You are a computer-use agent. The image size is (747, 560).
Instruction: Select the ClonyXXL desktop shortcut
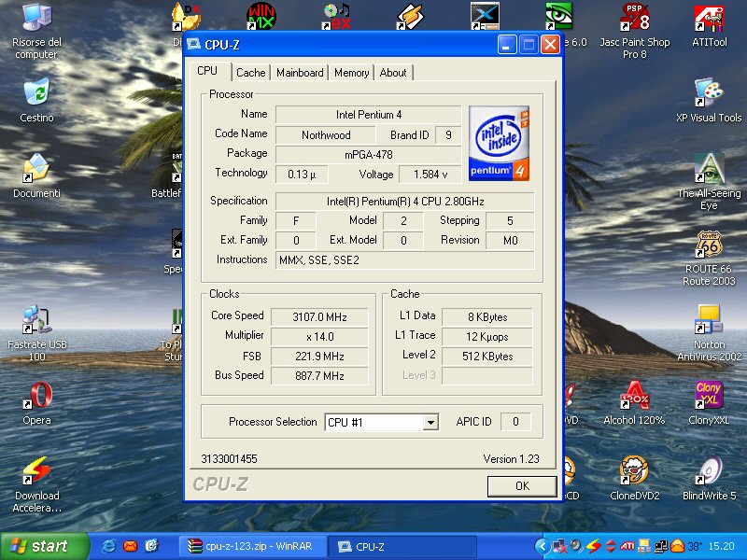(x=709, y=403)
